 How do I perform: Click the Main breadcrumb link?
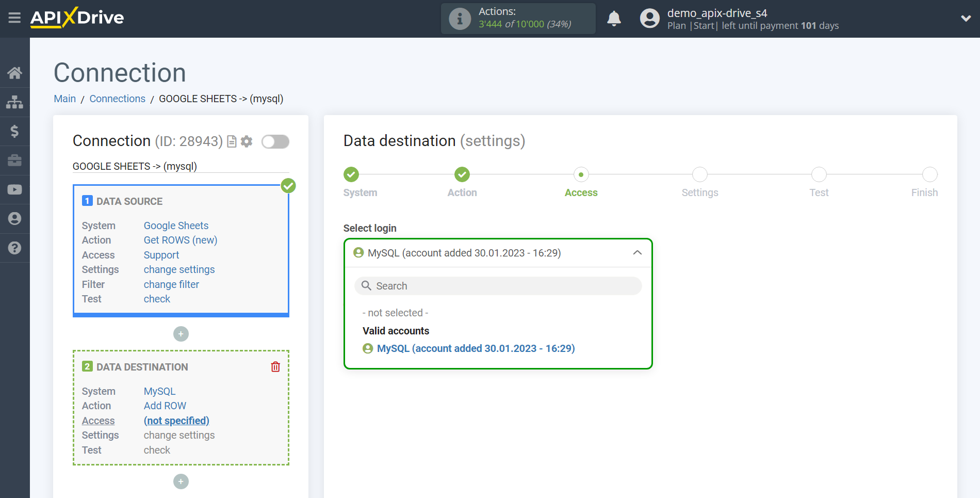coord(65,99)
